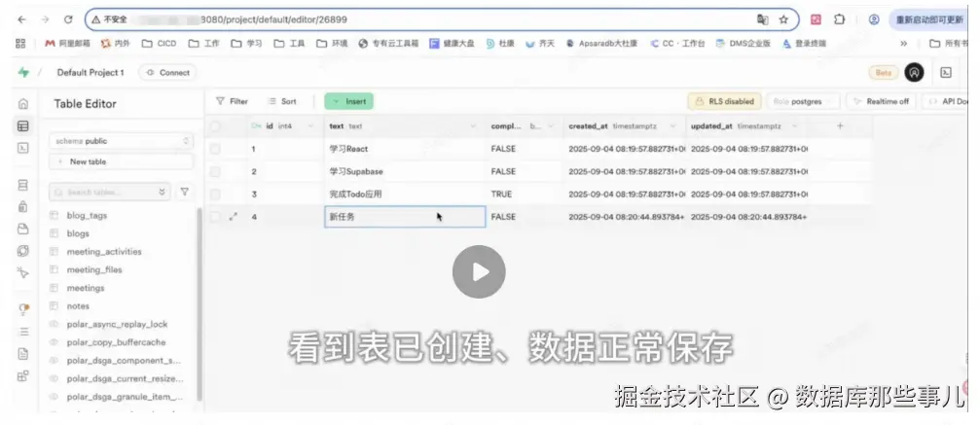Open the id column header chevron
The image size is (980, 425).
point(310,126)
